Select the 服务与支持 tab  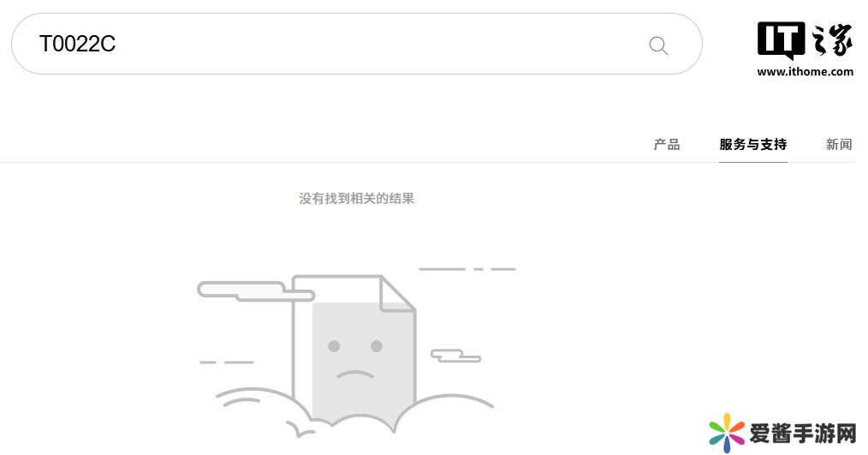click(752, 145)
